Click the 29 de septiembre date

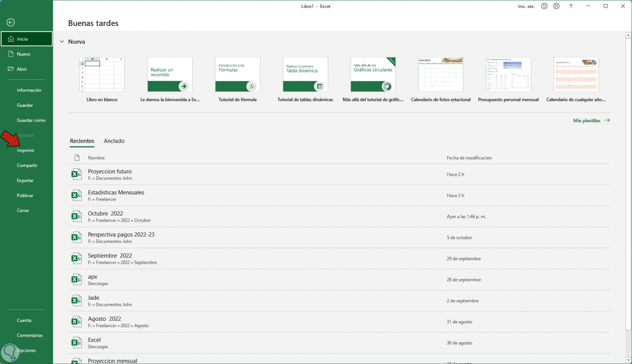tap(464, 259)
